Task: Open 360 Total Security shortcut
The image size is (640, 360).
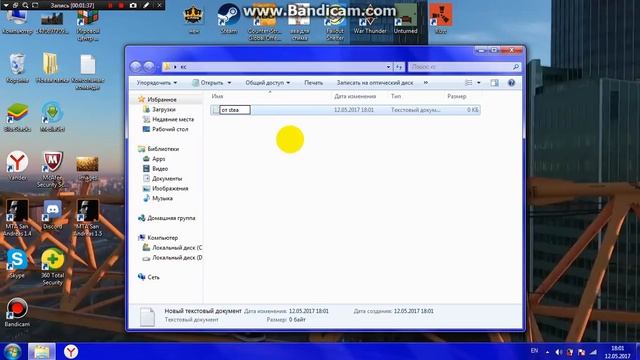Action: pyautogui.click(x=52, y=267)
